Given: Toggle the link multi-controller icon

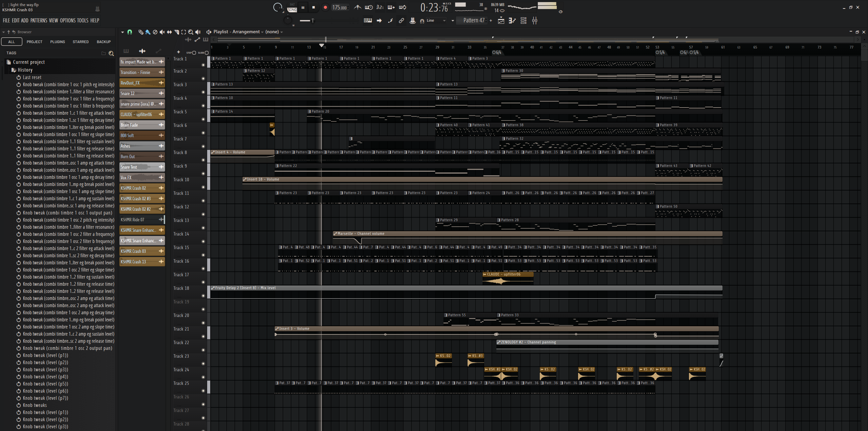Looking at the screenshot, I should point(401,20).
